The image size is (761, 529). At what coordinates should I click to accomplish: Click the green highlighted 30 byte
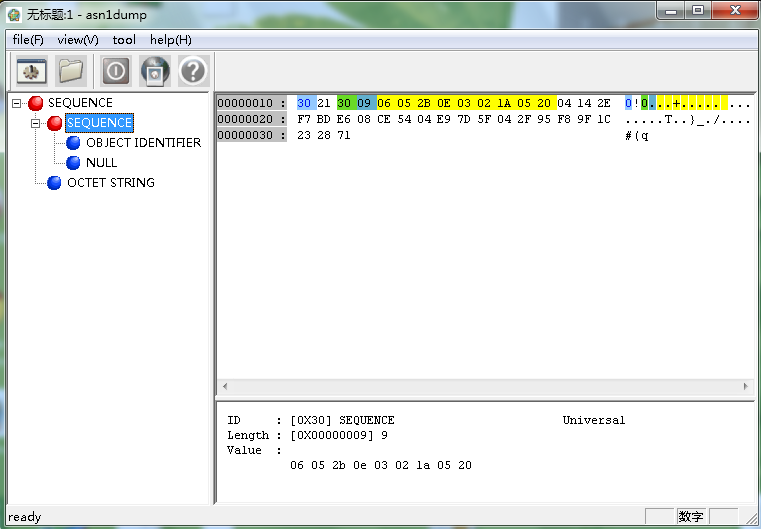pyautogui.click(x=344, y=103)
